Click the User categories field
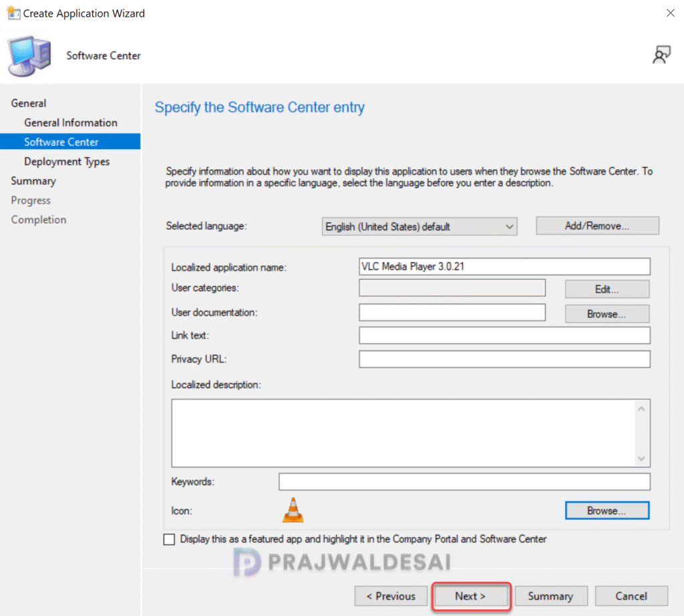Image resolution: width=684 pixels, height=616 pixels. (x=452, y=288)
